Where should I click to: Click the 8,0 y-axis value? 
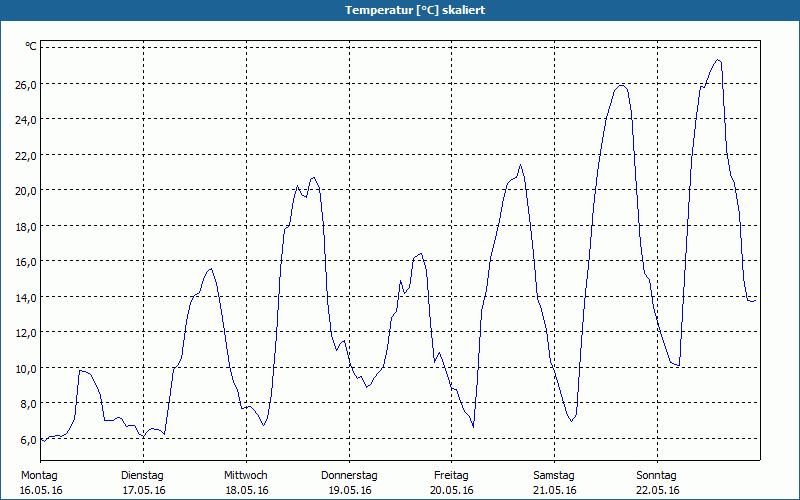click(29, 404)
